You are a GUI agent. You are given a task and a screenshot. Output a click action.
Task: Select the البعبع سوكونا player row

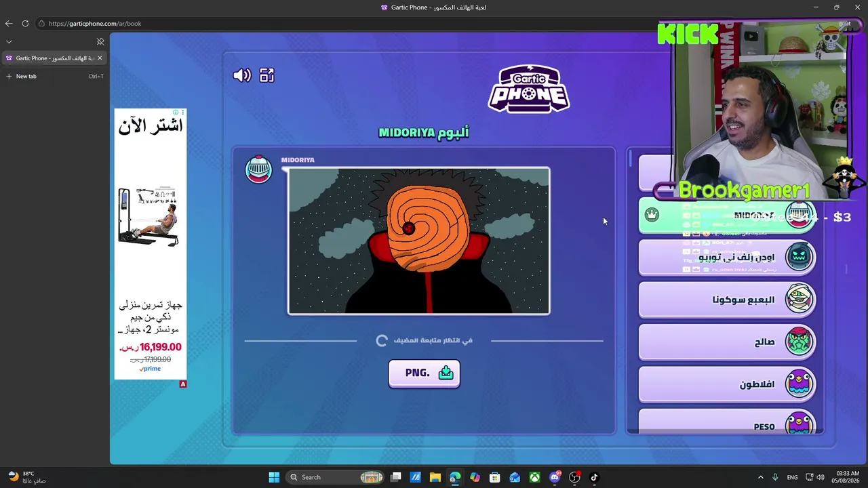point(727,300)
